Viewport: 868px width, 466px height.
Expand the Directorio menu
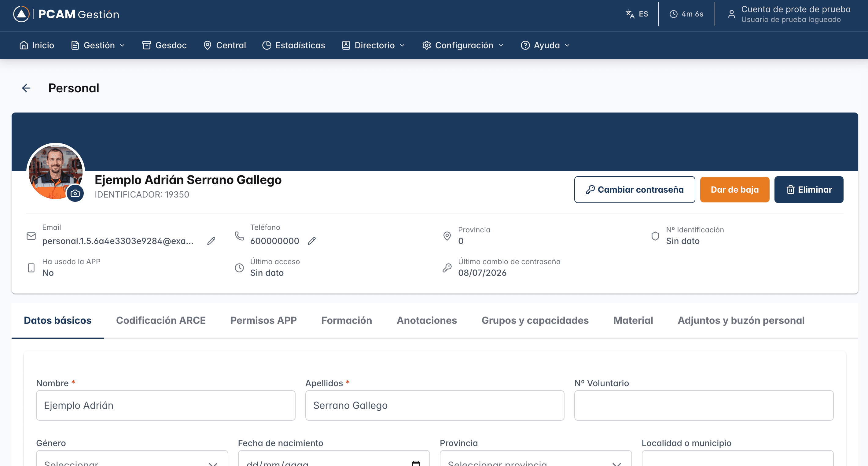pyautogui.click(x=373, y=45)
